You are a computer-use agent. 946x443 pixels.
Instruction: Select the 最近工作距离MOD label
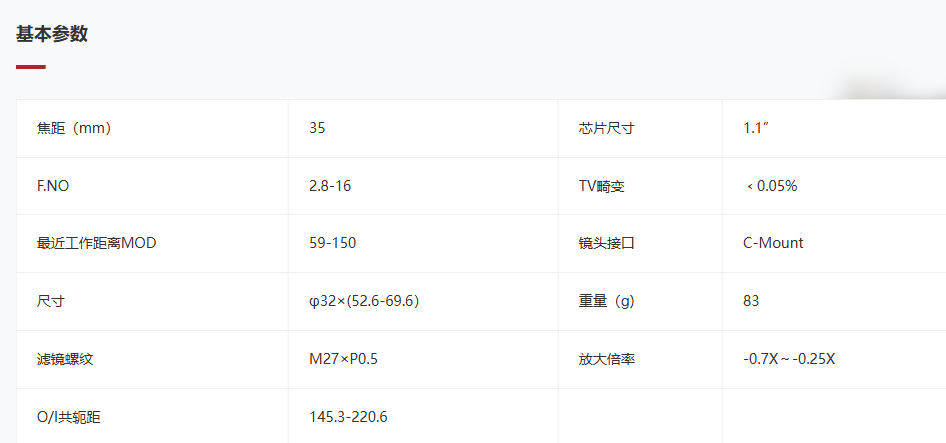click(97, 243)
